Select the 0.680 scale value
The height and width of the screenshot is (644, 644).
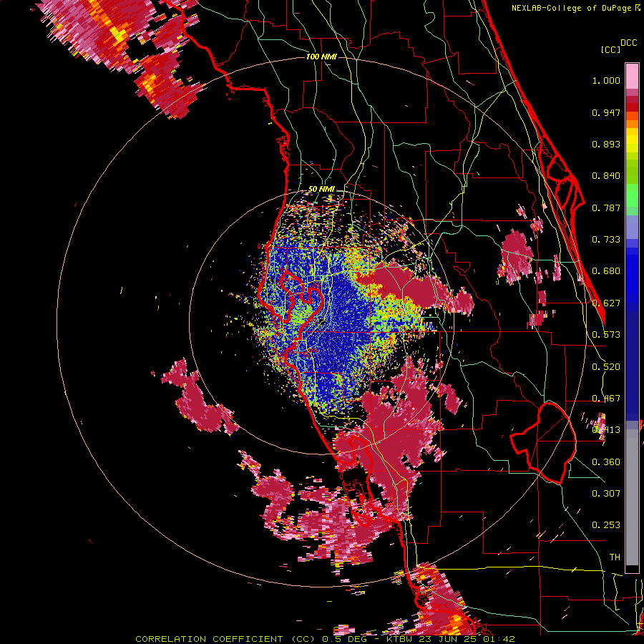click(606, 271)
